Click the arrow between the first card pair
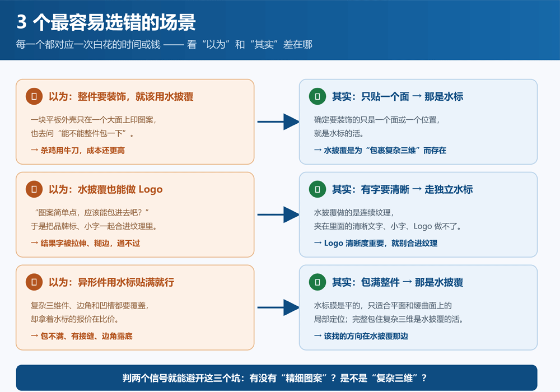The image size is (560, 392). (278, 122)
